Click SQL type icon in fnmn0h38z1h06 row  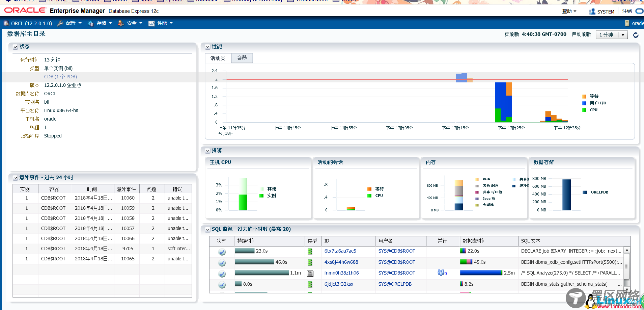tap(310, 274)
